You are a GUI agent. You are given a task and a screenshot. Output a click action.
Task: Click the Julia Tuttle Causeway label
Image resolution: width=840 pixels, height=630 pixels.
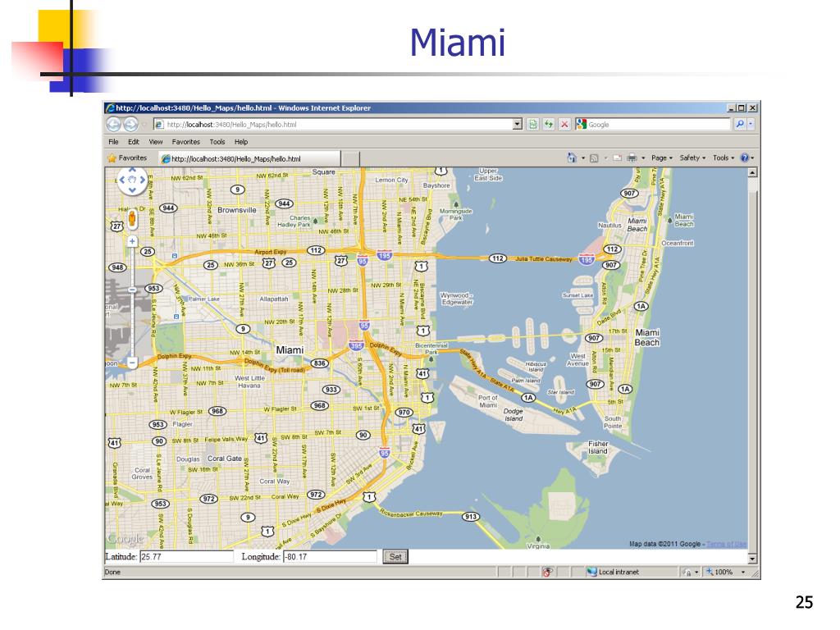[x=544, y=258]
